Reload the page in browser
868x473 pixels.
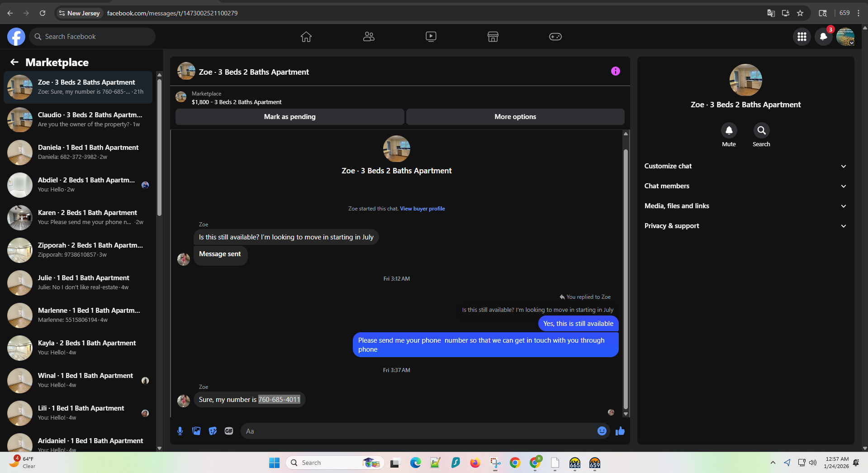tap(43, 13)
